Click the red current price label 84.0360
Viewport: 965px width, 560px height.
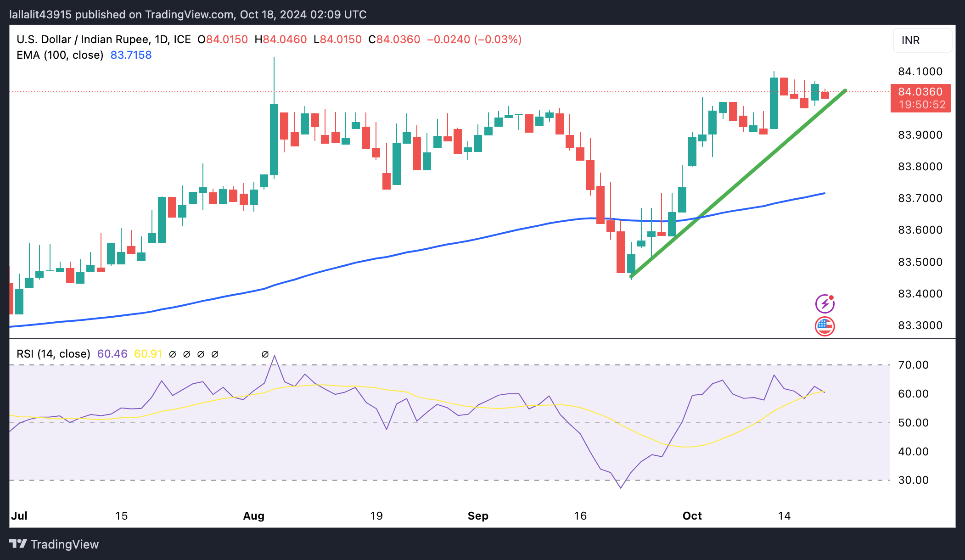(920, 92)
